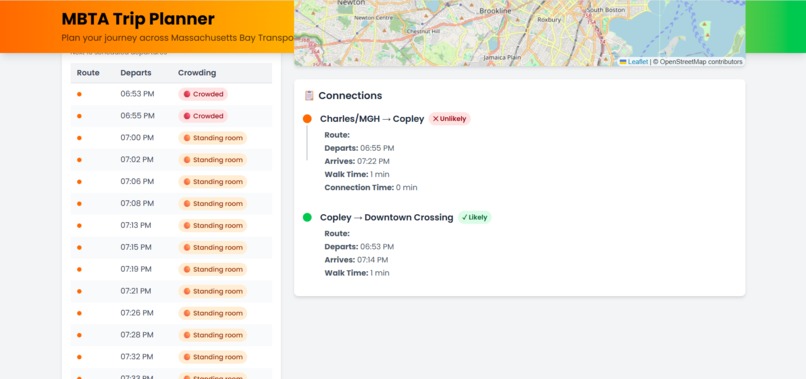Click route dot for 07:13 PM departure
This screenshot has height=379, width=806.
point(79,225)
